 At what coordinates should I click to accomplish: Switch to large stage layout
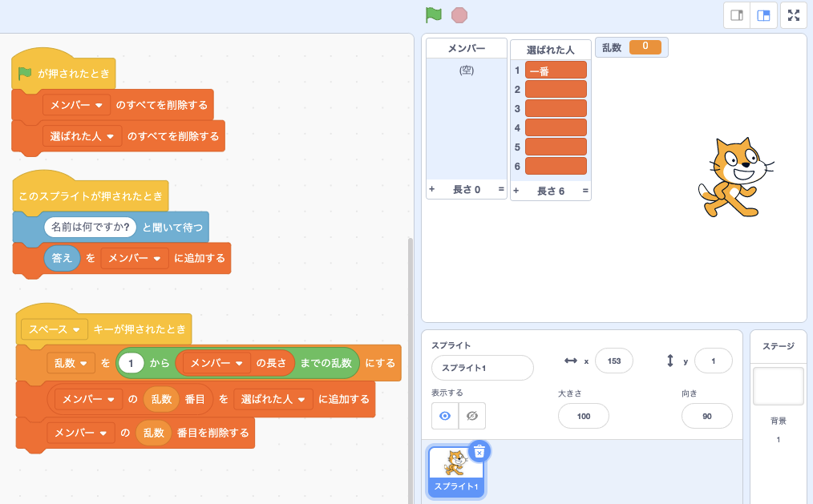[764, 15]
